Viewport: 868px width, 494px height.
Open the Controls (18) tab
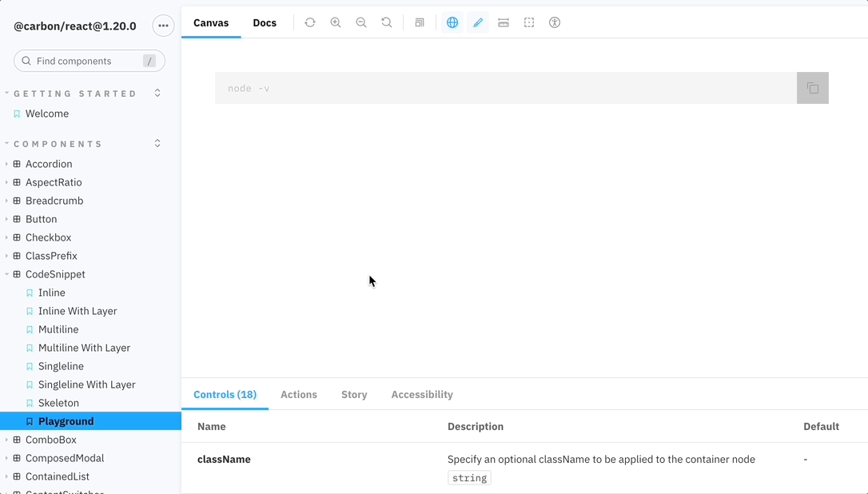coord(225,394)
